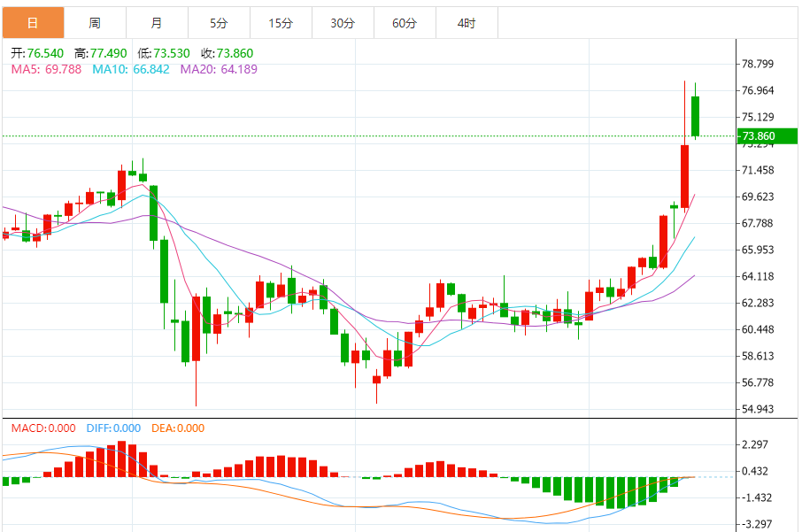Switch to the 月 monthly tab
The height and width of the screenshot is (532, 802).
click(157, 23)
